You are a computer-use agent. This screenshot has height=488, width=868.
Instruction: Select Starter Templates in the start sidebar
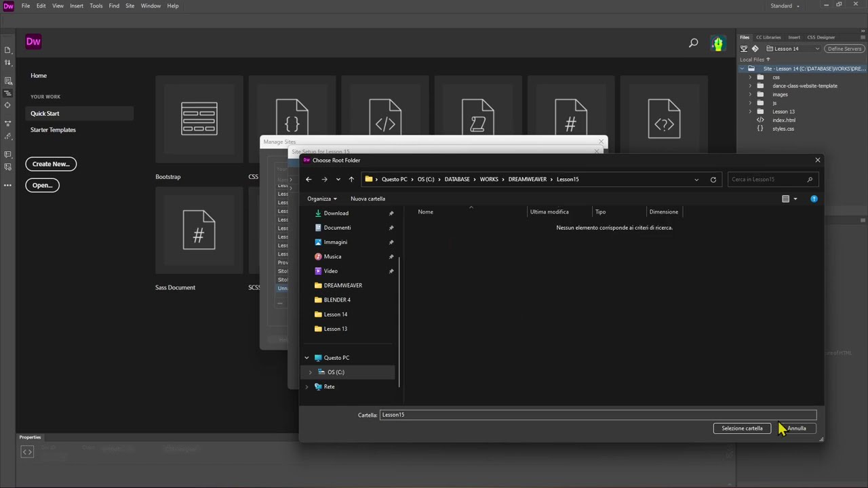[x=53, y=130]
